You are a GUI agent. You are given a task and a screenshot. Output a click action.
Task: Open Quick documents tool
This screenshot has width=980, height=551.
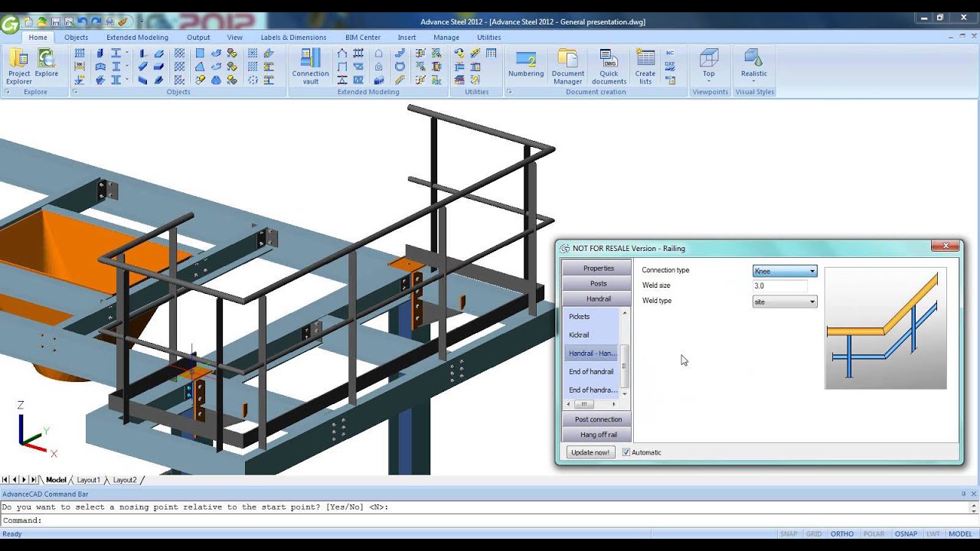(x=609, y=66)
